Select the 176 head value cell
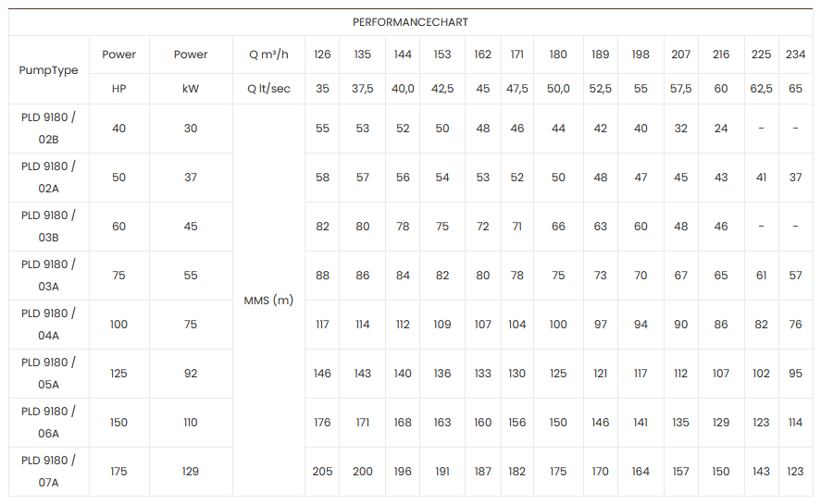The image size is (821, 504). click(322, 423)
